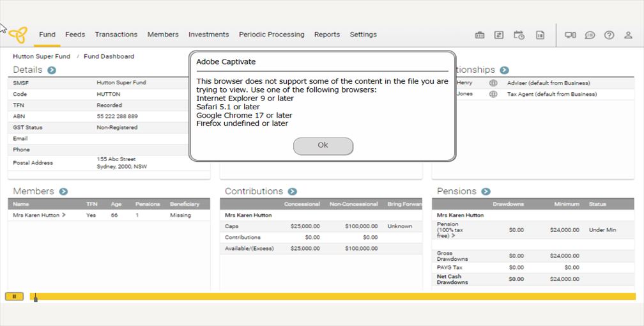
Task: Click the Available/(Excess) row label
Action: (x=249, y=248)
